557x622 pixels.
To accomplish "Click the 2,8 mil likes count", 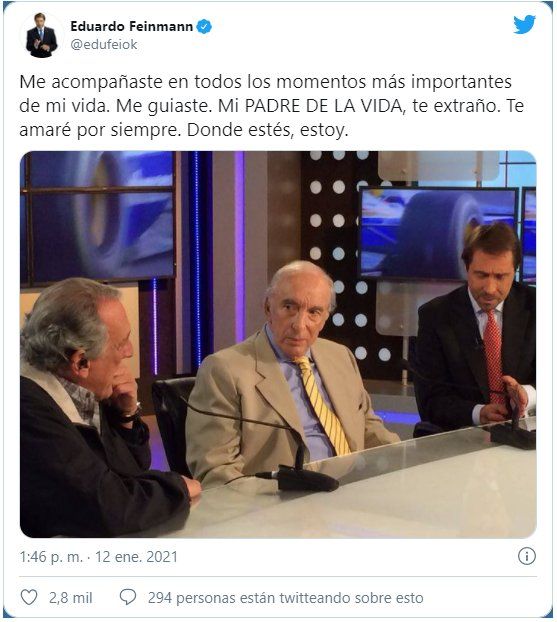I will click(71, 598).
